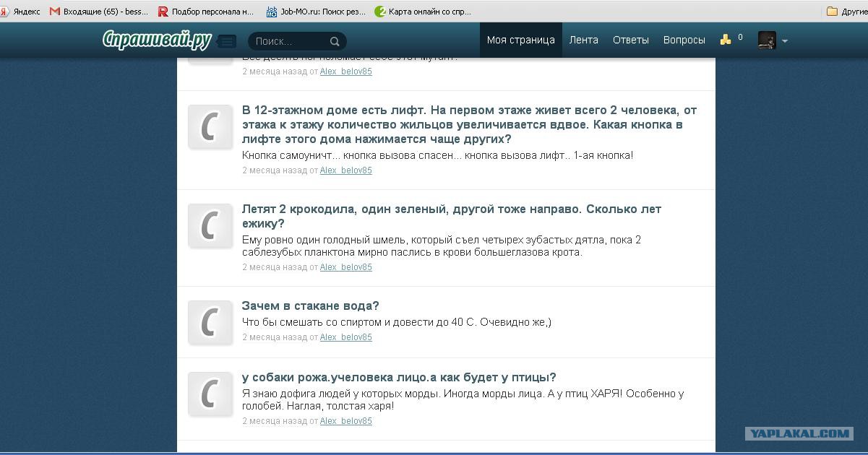This screenshot has height=455, width=868.
Task: Open the Вопросы section
Action: coord(684,40)
